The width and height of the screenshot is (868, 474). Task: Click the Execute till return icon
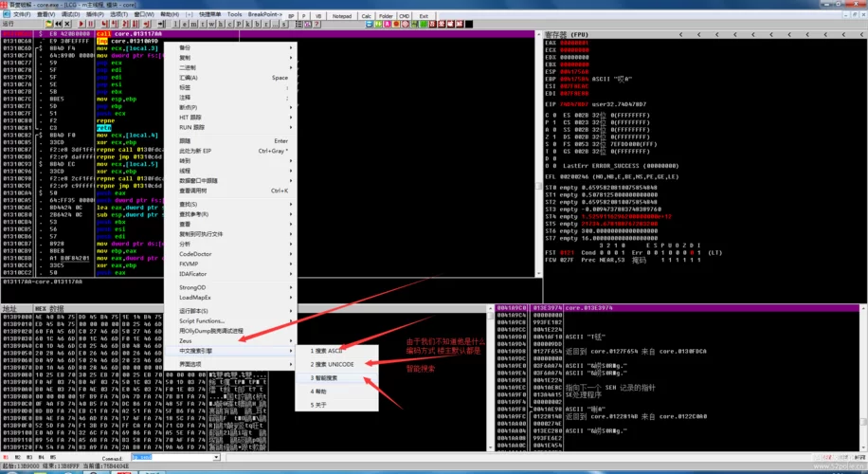click(147, 24)
